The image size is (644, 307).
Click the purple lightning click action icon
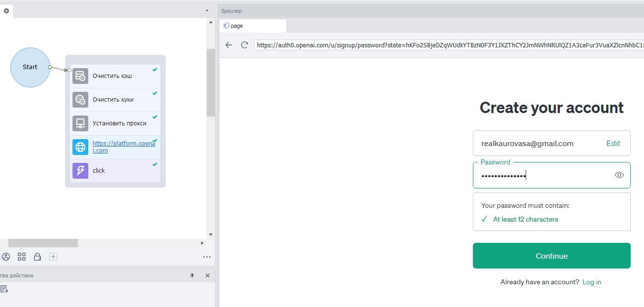pos(80,171)
